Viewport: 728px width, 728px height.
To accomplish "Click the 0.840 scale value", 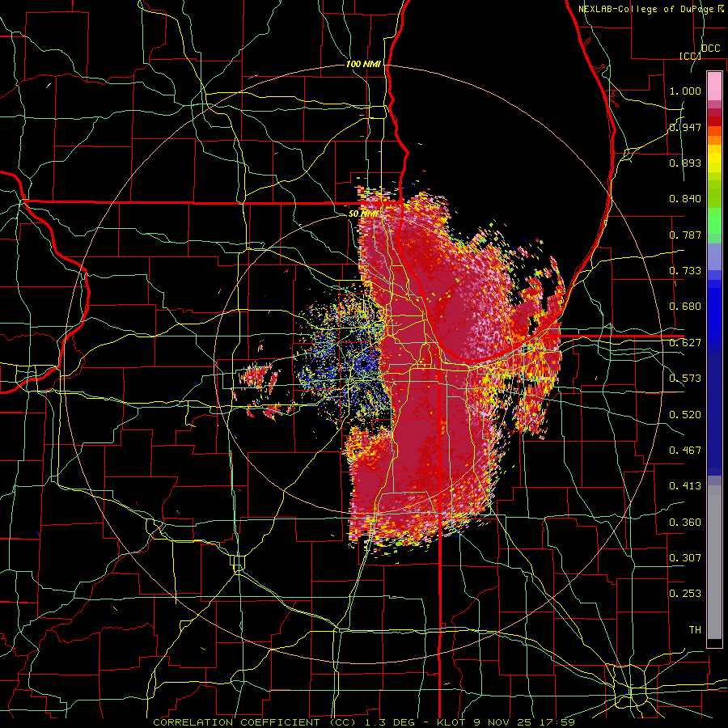I will 685,199.
